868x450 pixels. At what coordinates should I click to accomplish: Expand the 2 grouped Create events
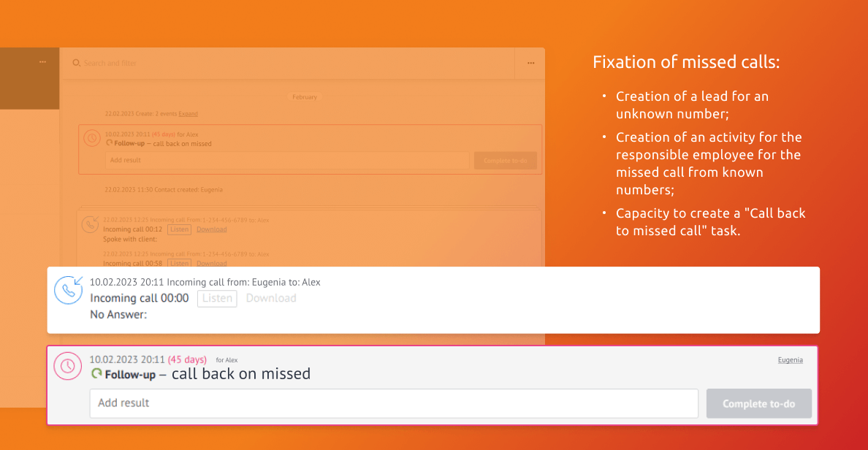click(x=188, y=114)
